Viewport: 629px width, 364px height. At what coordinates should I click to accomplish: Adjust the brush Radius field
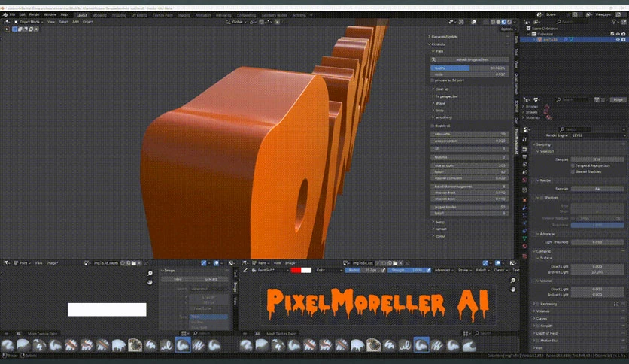click(362, 270)
